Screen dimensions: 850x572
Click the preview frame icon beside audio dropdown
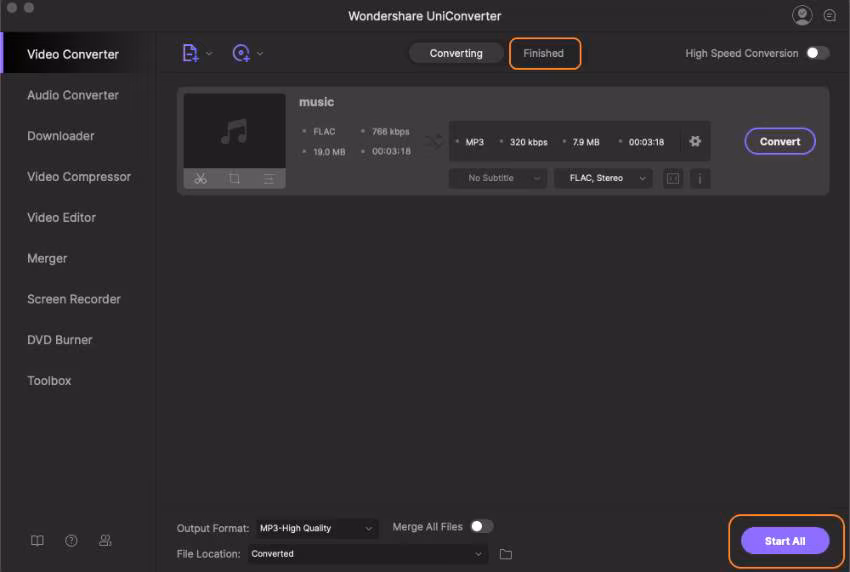pos(673,178)
